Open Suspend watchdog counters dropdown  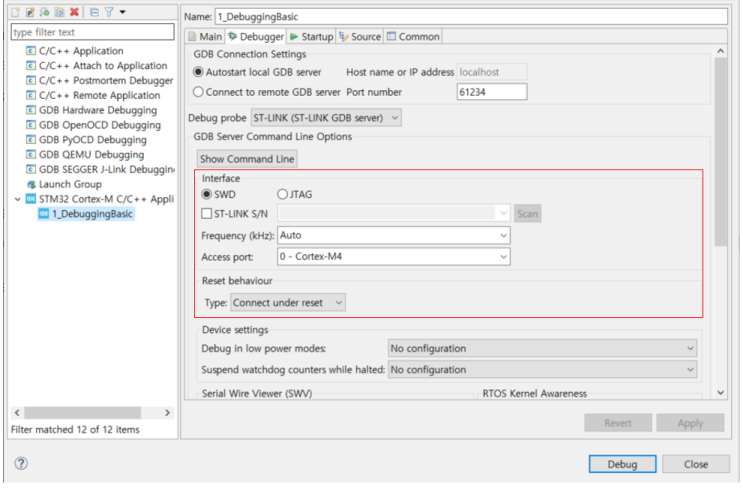pyautogui.click(x=543, y=370)
